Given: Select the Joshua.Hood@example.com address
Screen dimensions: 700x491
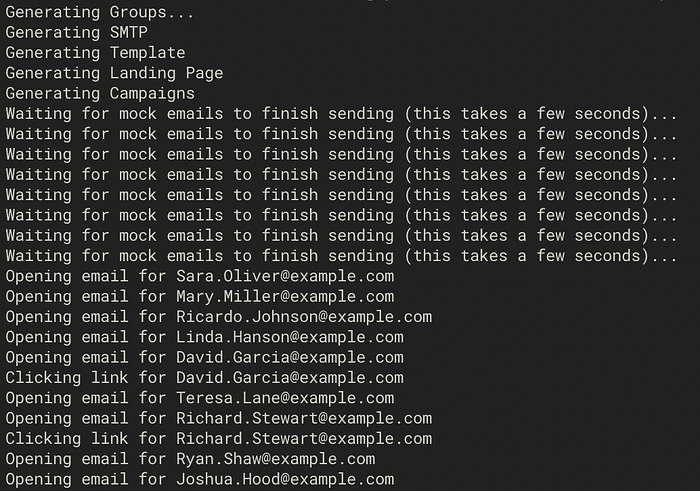Looking at the screenshot, I should [285, 479].
